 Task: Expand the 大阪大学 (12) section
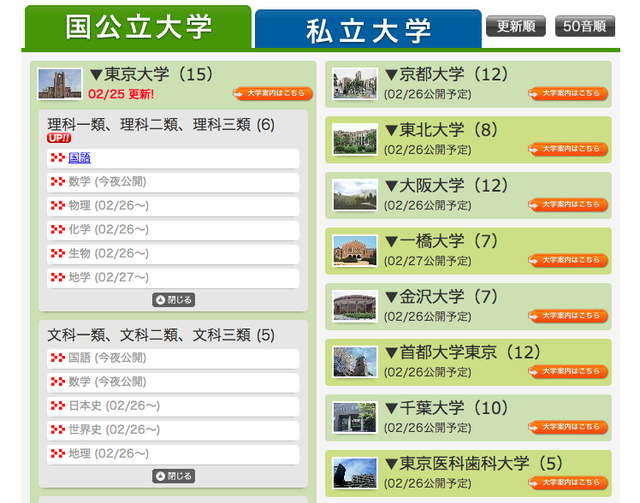click(446, 185)
